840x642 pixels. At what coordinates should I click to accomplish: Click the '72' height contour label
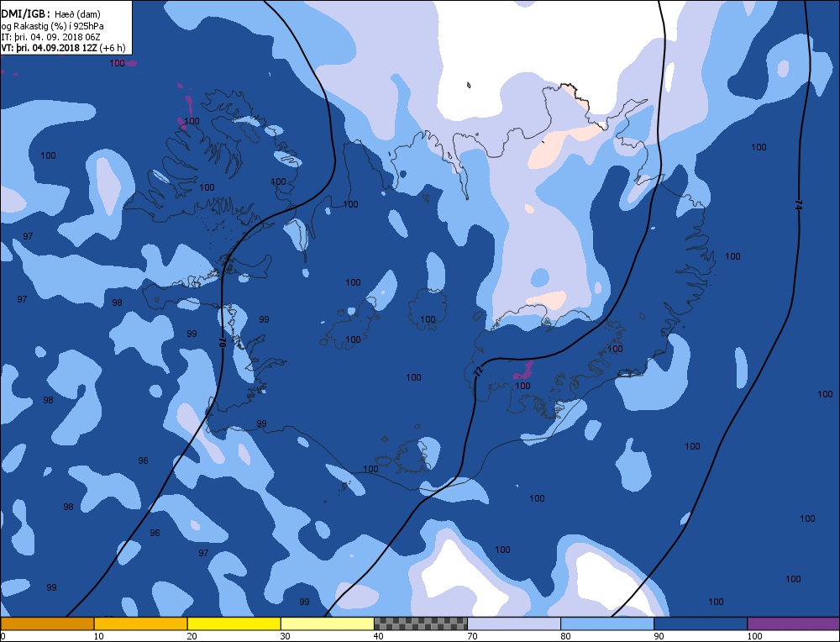pyautogui.click(x=478, y=371)
